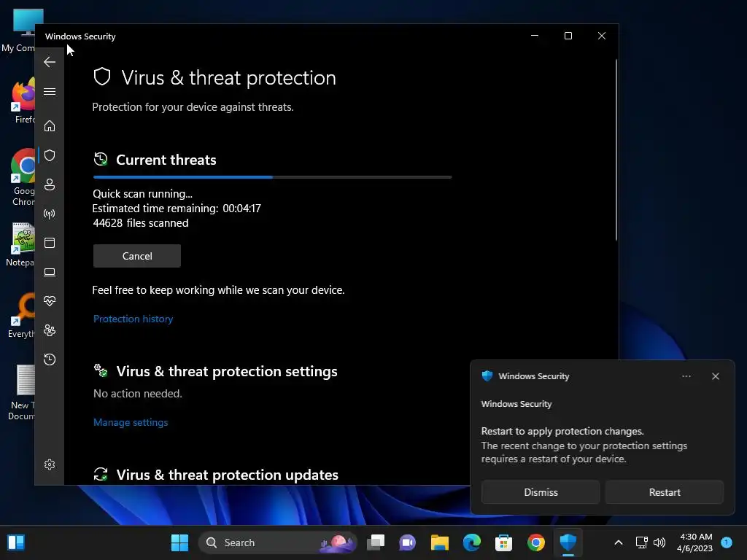Select the Everything desktop shortcut
Viewport: 747px width, 560px height.
[x=21, y=315]
